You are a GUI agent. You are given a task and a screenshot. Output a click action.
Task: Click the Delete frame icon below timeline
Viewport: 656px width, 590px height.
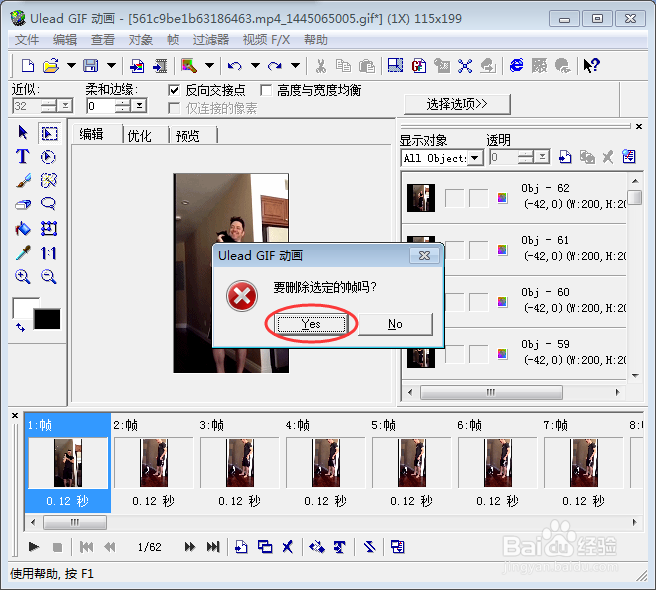click(x=288, y=546)
